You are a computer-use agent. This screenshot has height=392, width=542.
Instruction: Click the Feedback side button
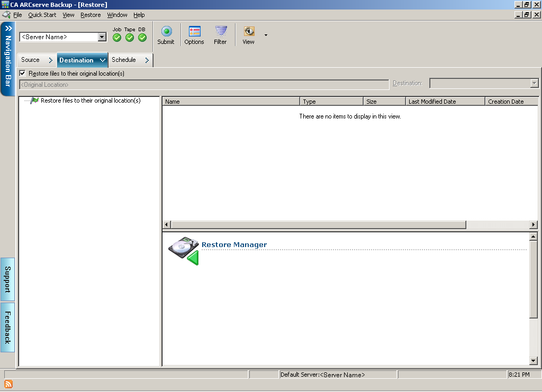8,327
